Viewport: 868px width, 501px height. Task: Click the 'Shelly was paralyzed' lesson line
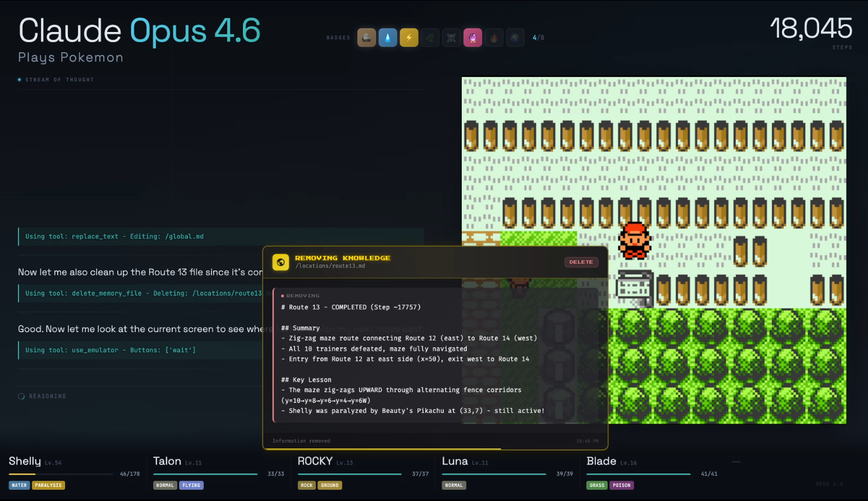[413, 411]
